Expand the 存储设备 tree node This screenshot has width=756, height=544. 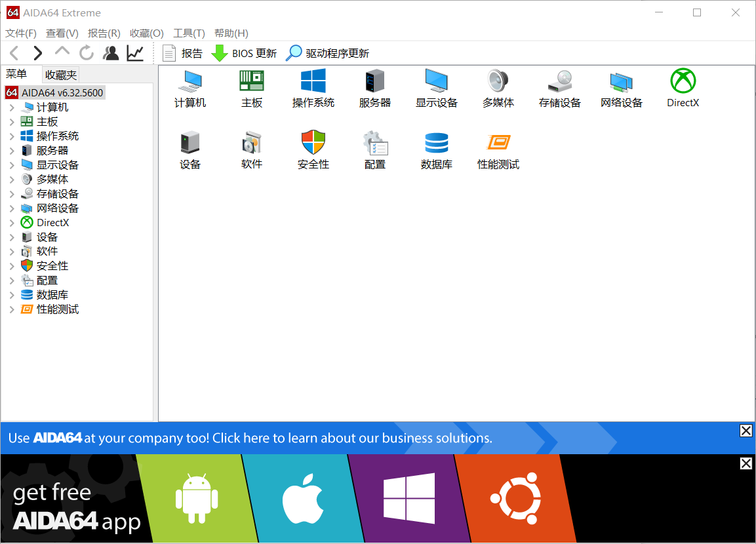(12, 194)
